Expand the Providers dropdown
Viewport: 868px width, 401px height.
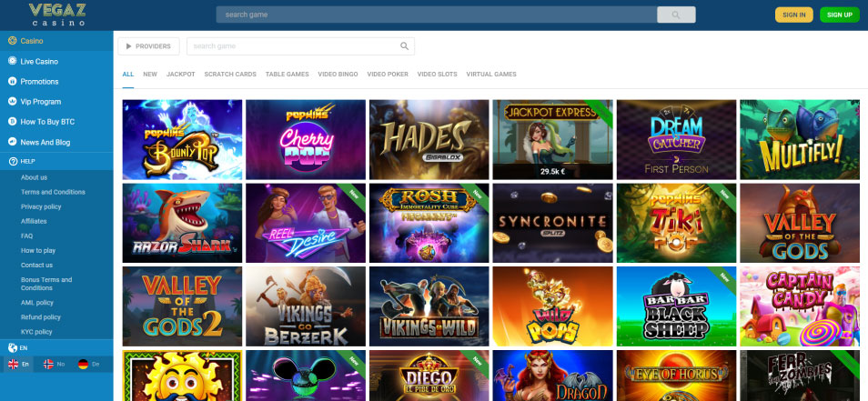coord(148,46)
